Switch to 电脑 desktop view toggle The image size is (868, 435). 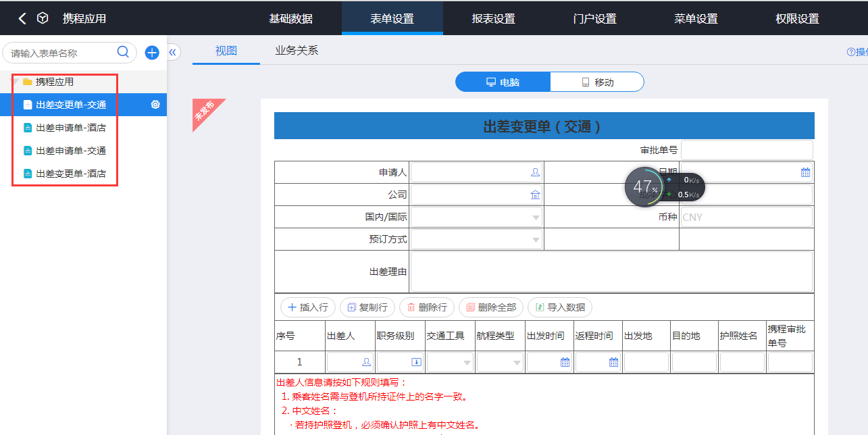pyautogui.click(x=503, y=82)
